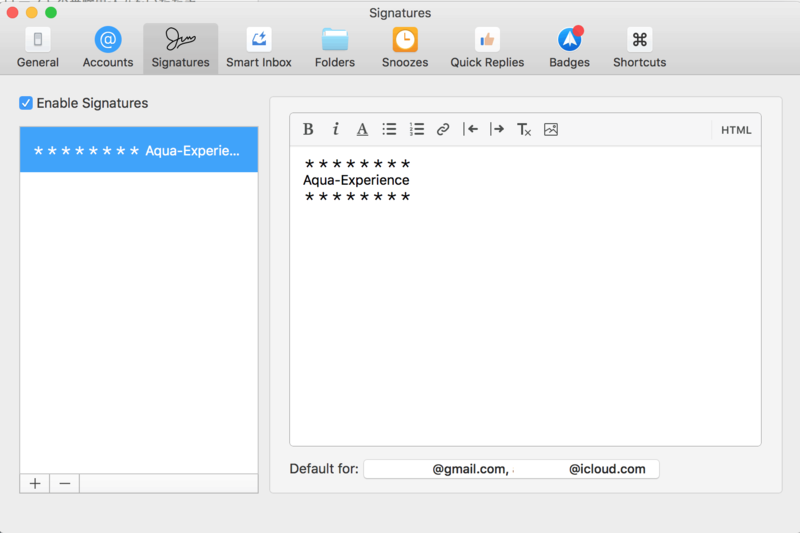This screenshot has height=533, width=800.
Task: Click inside the signature text editor
Action: click(526, 296)
